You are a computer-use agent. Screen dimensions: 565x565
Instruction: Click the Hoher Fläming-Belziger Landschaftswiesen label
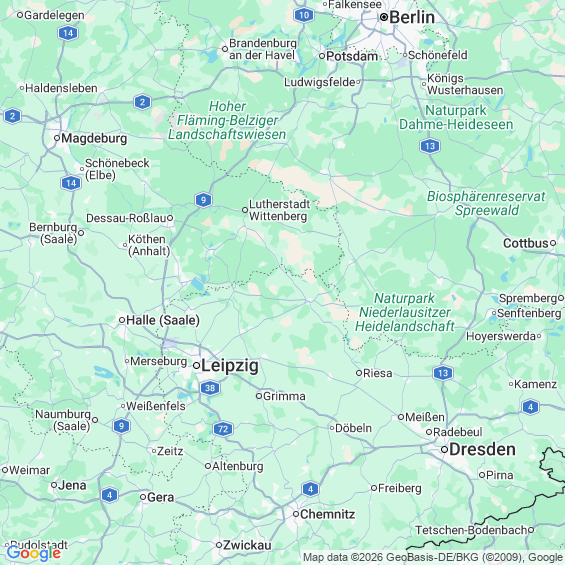227,120
